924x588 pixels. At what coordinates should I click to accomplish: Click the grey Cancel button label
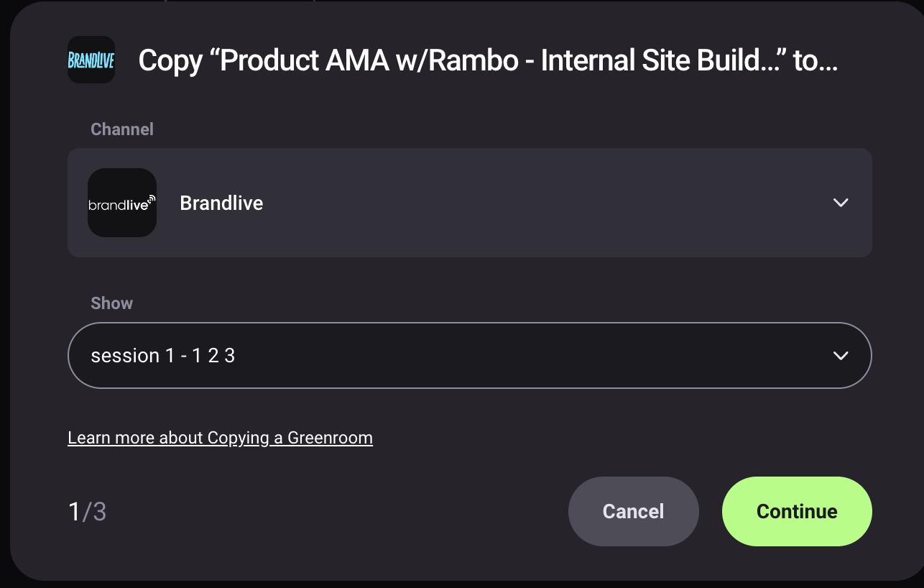pos(634,511)
